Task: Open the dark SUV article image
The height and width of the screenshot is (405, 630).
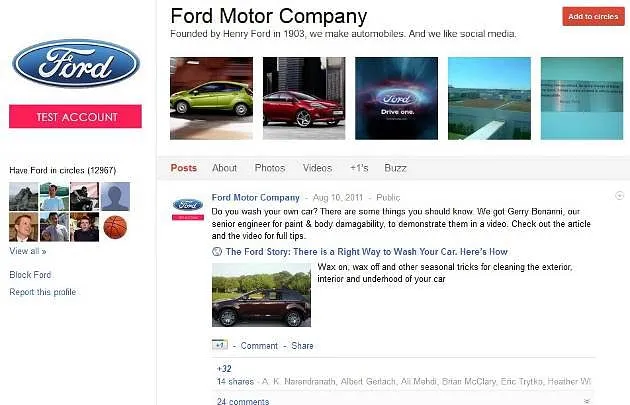Action: pyautogui.click(x=261, y=295)
